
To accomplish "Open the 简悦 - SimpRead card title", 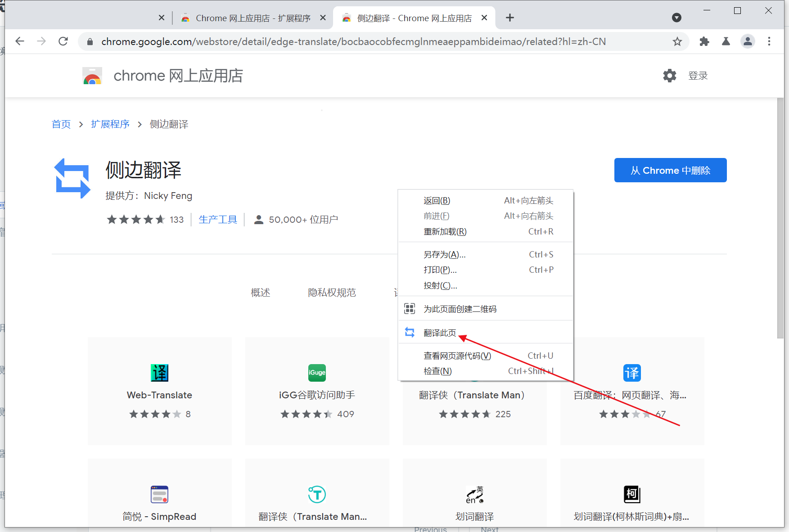I will pyautogui.click(x=159, y=517).
